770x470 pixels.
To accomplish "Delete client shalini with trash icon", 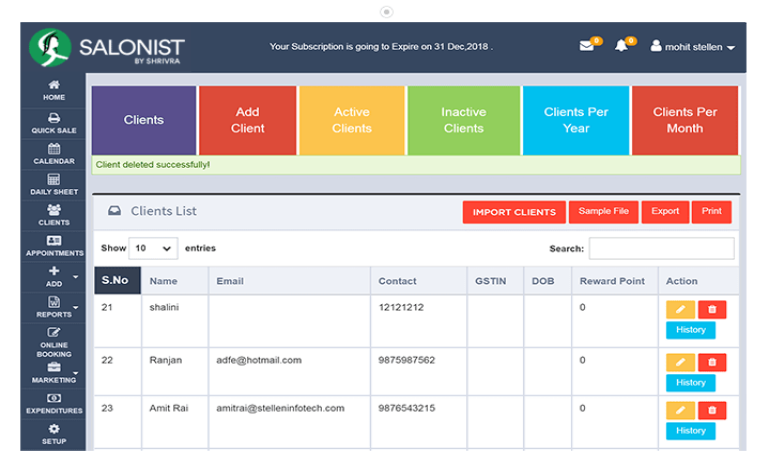I will (712, 309).
